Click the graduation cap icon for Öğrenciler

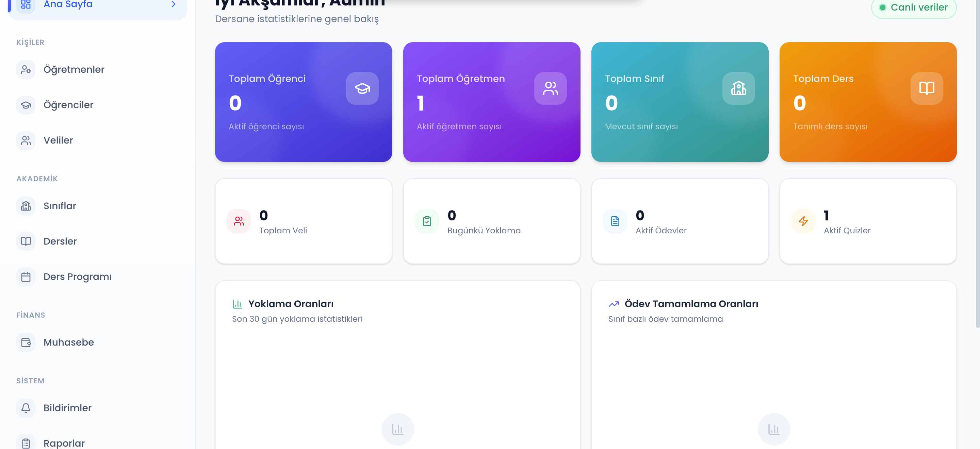[26, 105]
